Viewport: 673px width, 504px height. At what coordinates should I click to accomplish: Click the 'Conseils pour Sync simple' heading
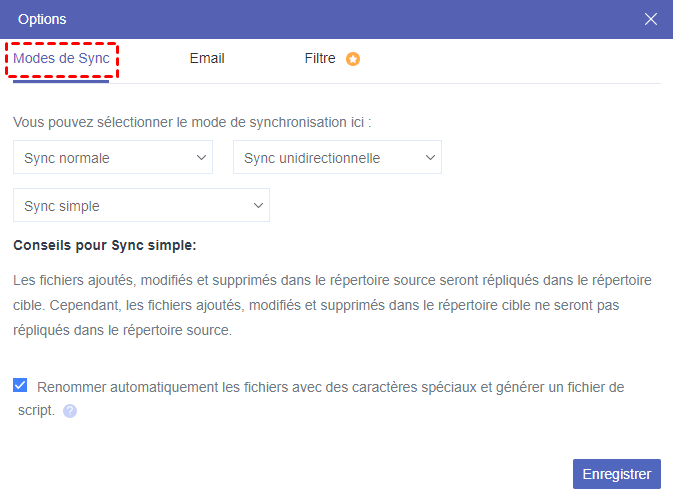[x=105, y=245]
